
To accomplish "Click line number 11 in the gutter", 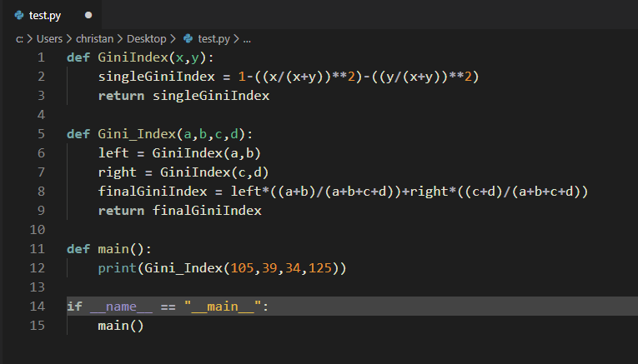I will [x=37, y=249].
